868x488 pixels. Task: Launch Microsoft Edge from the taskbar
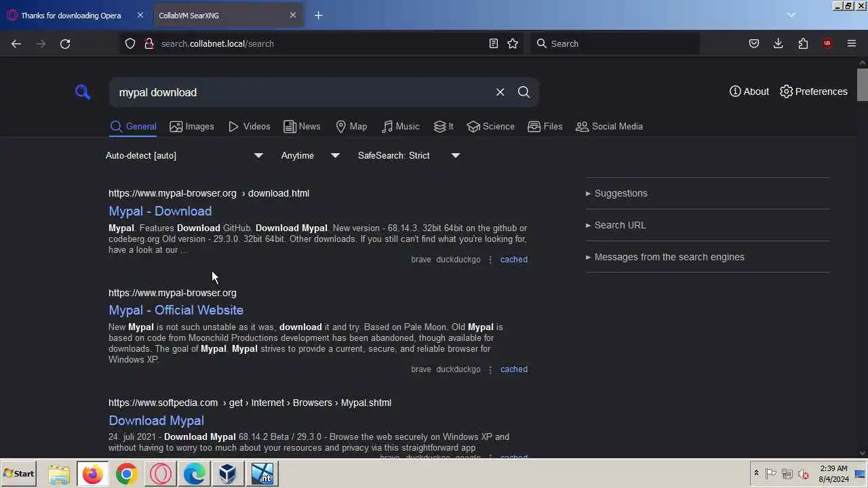point(194,474)
